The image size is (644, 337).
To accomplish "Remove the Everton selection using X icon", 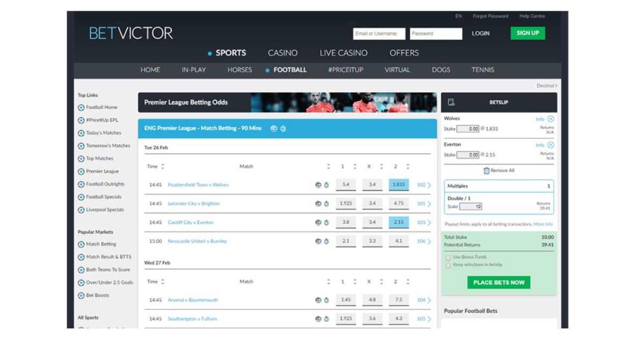I will tap(551, 145).
